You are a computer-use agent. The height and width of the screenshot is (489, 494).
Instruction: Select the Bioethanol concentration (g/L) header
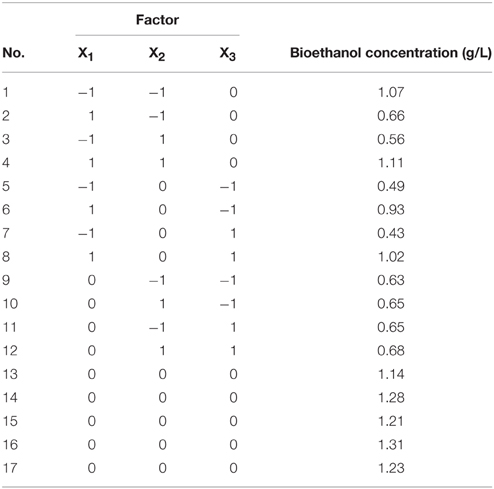[x=391, y=53]
